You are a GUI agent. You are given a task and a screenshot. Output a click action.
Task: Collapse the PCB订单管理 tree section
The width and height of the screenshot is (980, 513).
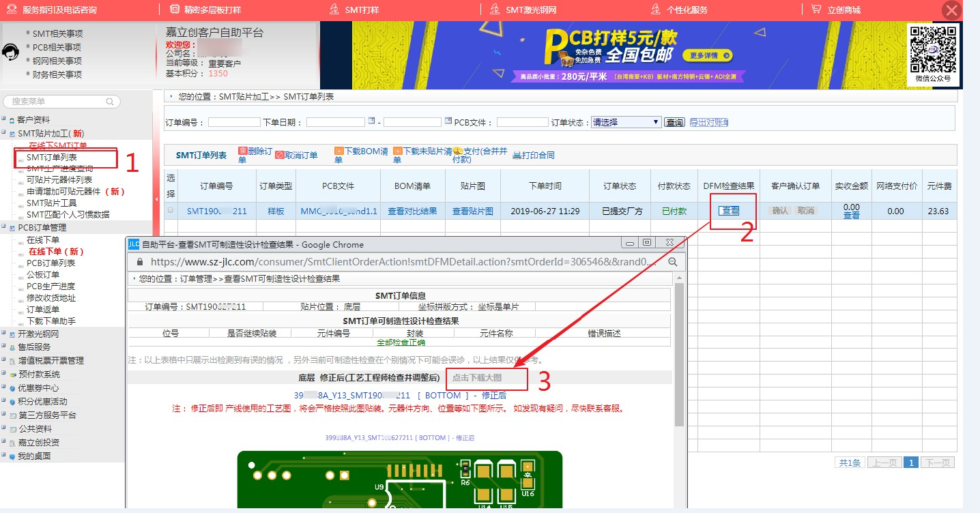3,227
